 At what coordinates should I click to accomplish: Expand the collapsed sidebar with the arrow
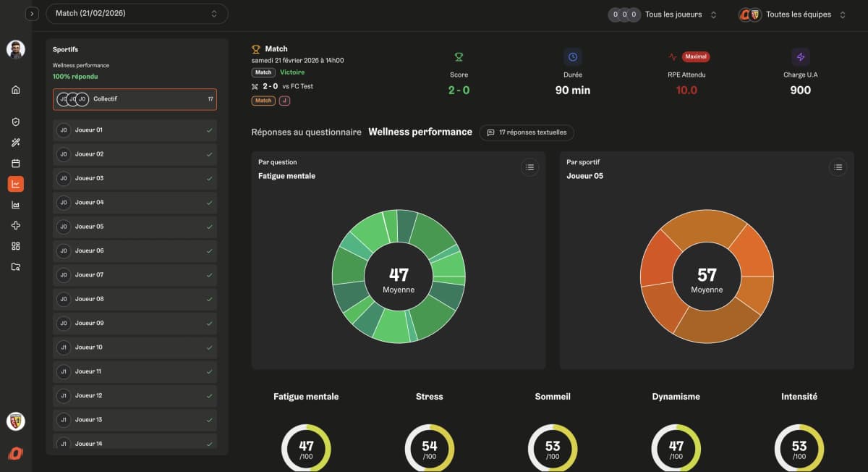[x=31, y=14]
